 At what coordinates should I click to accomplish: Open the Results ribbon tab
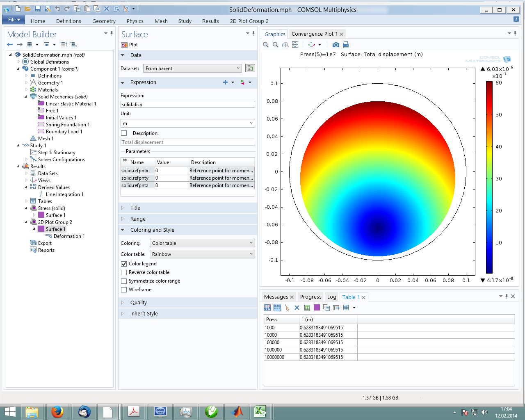click(210, 21)
